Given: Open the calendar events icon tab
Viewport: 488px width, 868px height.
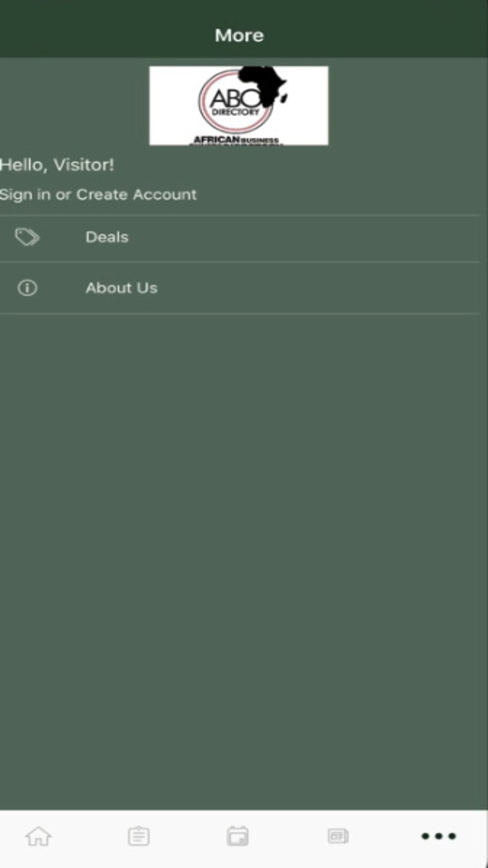Looking at the screenshot, I should [238, 836].
